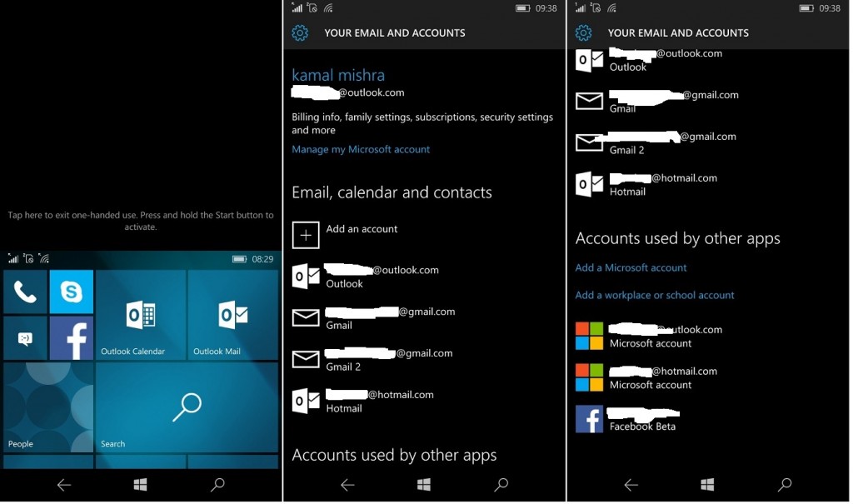Tap Back arrow on right phone screen
The height and width of the screenshot is (504, 853).
click(x=631, y=484)
